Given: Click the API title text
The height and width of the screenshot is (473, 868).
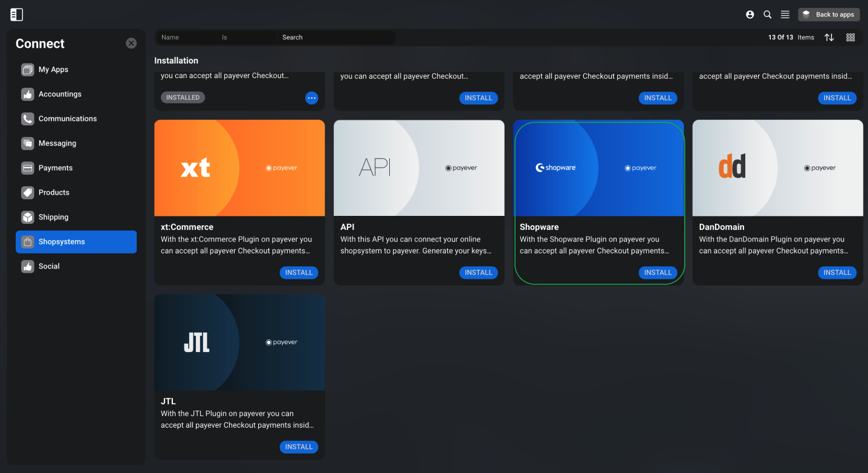Looking at the screenshot, I should [348, 227].
